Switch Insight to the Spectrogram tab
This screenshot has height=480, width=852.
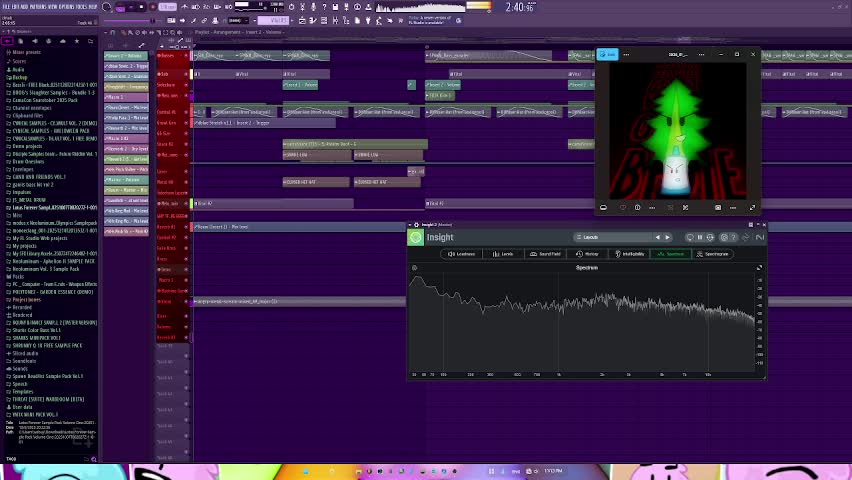712,254
